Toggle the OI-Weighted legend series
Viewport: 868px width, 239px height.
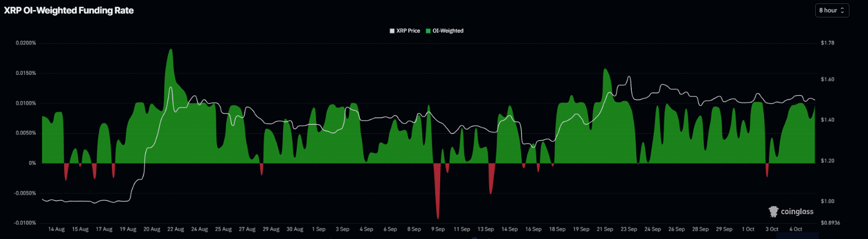(444, 31)
